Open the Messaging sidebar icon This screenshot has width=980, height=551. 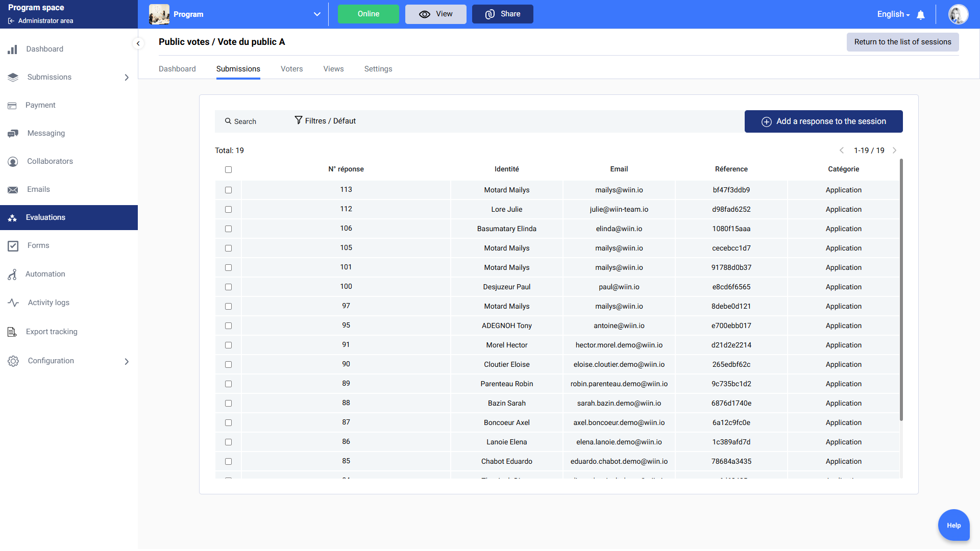click(13, 133)
